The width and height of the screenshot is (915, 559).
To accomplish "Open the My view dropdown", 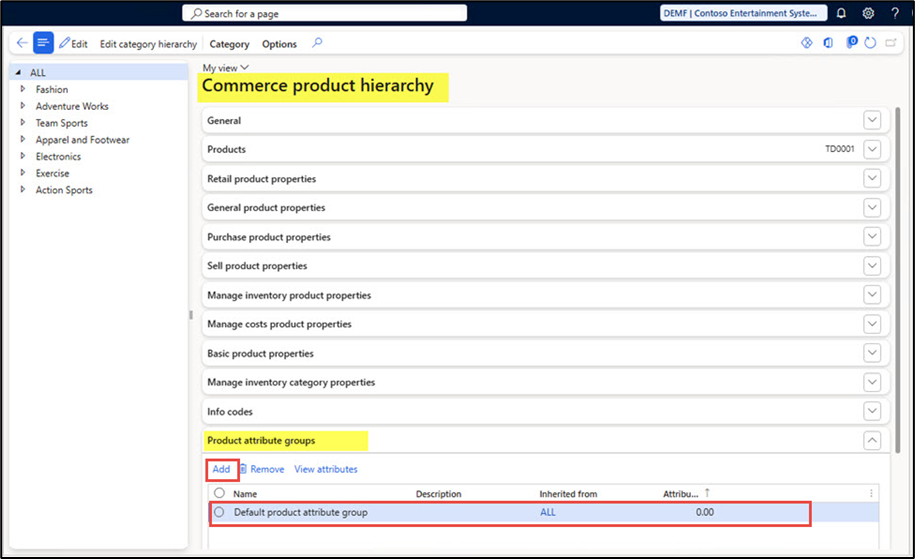I will [x=225, y=68].
